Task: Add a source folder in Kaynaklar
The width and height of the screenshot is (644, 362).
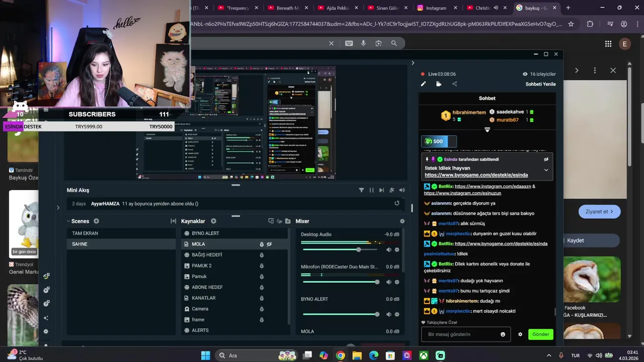Action: click(x=288, y=221)
